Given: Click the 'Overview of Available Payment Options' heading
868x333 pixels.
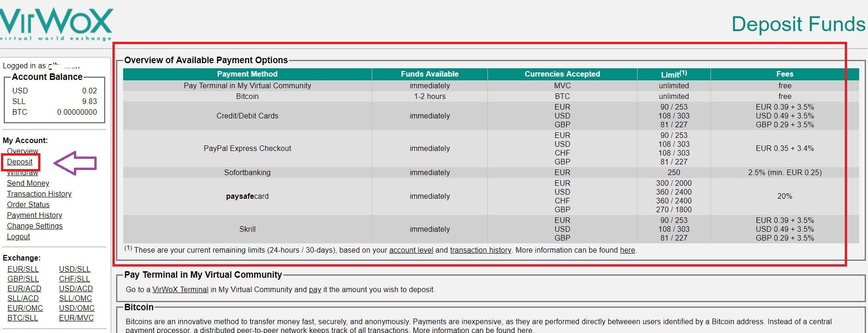Looking at the screenshot, I should coord(206,60).
